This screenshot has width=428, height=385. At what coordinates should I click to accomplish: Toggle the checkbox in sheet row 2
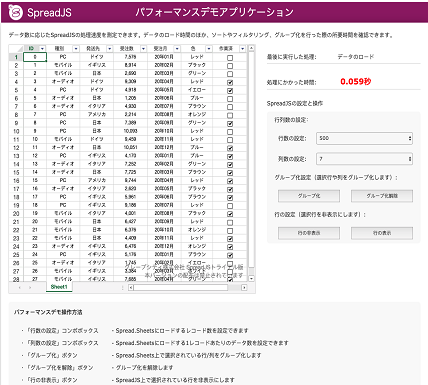[x=230, y=66]
